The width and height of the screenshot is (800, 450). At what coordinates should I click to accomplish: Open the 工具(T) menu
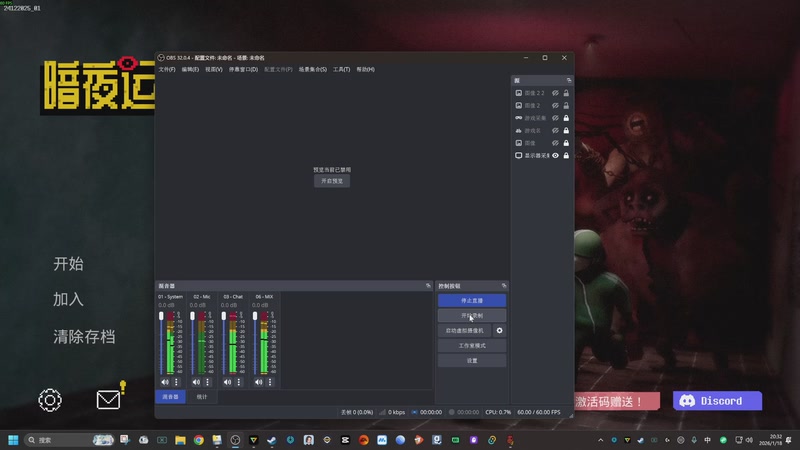(x=341, y=69)
